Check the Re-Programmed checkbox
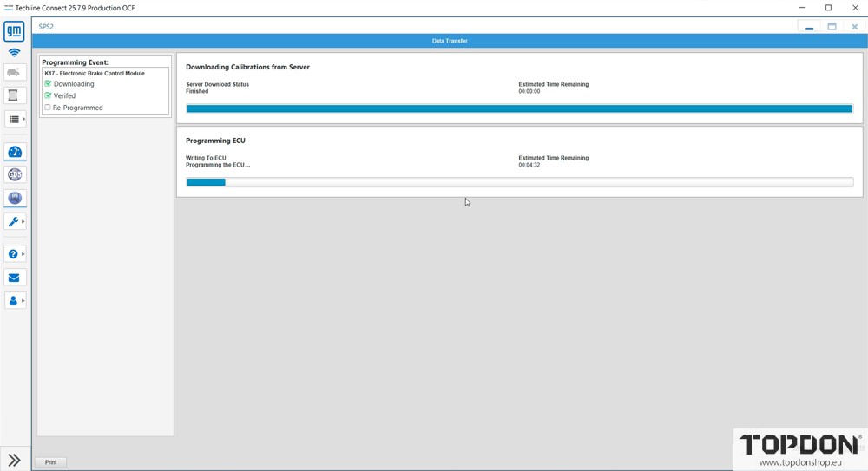 tap(48, 108)
